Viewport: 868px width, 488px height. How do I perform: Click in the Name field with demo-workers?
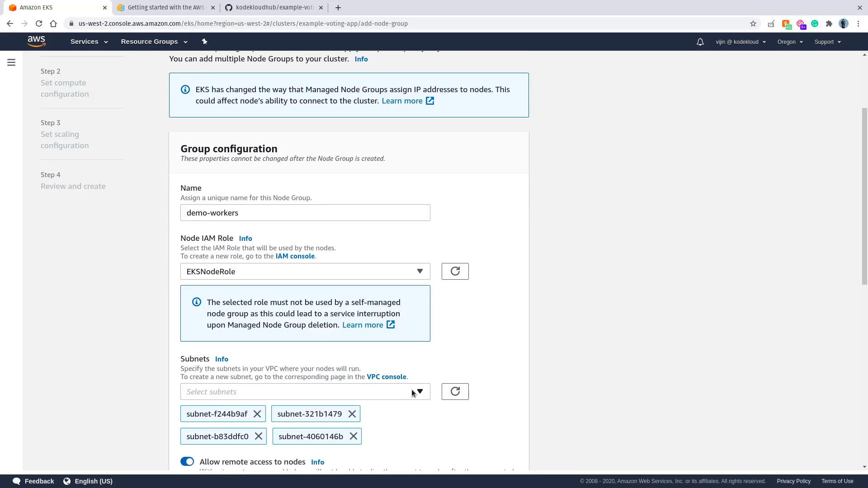point(305,213)
